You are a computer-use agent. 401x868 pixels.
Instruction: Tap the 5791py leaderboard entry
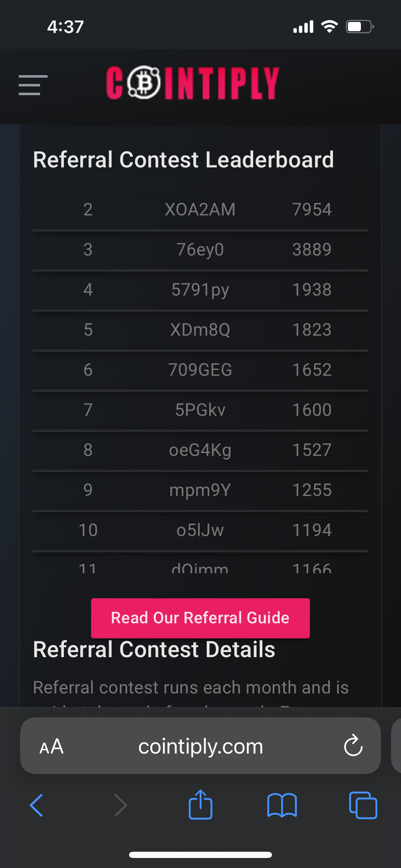[200, 290]
